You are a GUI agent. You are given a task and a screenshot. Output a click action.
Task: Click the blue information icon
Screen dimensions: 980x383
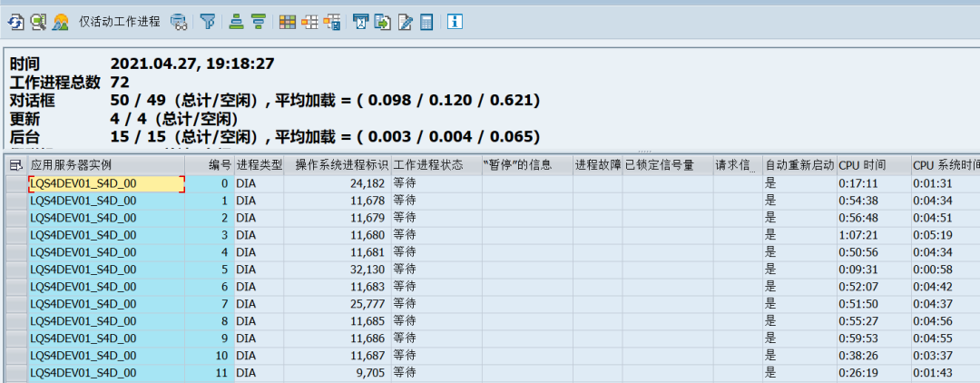click(x=455, y=22)
